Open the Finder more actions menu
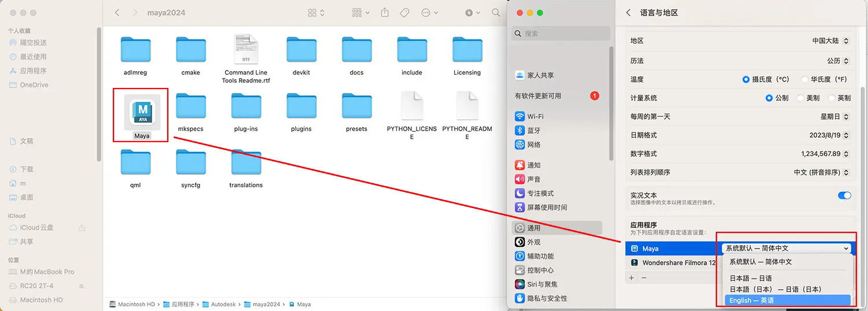The width and height of the screenshot is (868, 311). pyautogui.click(x=429, y=12)
